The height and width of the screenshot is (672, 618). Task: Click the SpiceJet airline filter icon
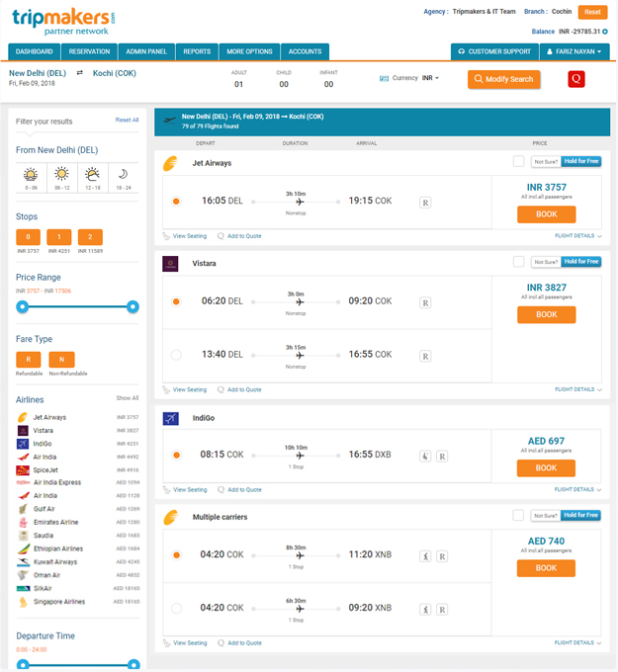coord(23,470)
